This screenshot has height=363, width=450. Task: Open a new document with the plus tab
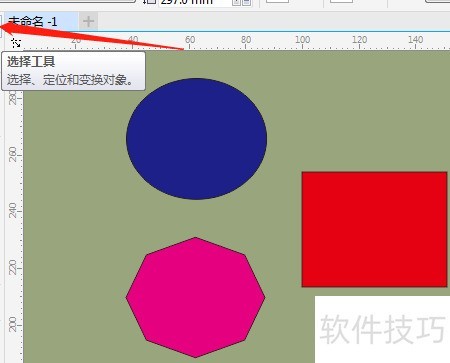[x=88, y=22]
